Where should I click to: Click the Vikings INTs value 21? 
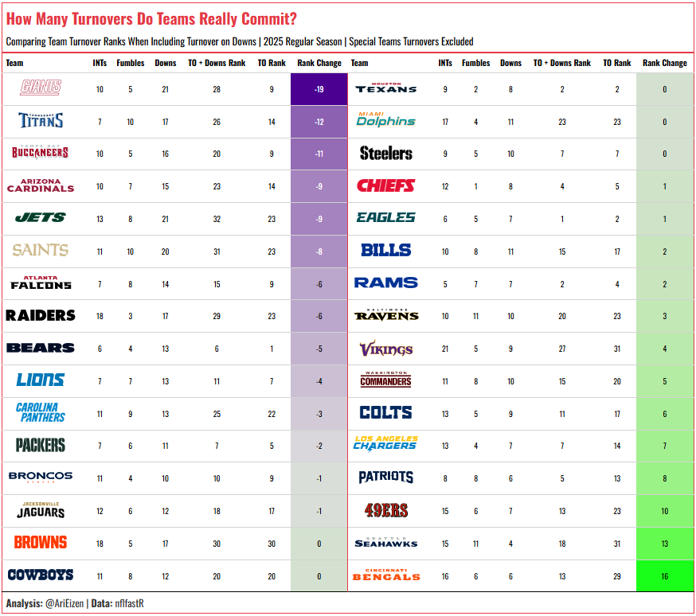[x=445, y=349]
